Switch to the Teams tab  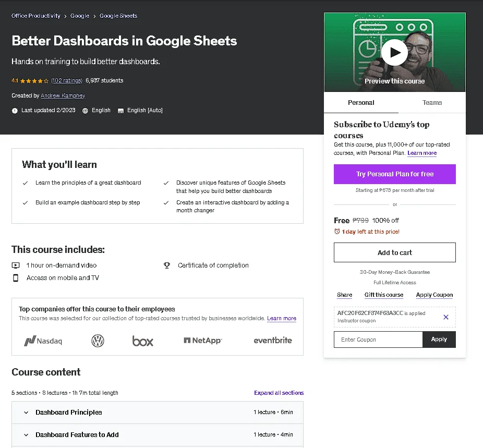(x=432, y=103)
